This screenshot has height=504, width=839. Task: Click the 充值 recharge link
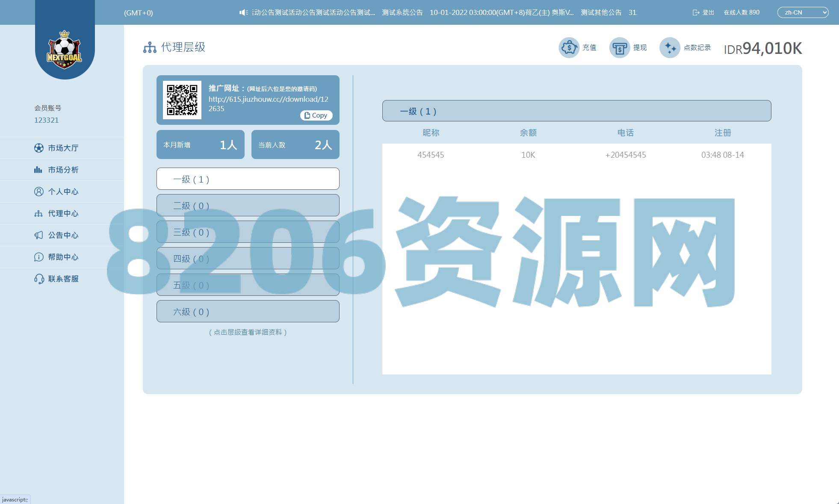click(x=589, y=47)
